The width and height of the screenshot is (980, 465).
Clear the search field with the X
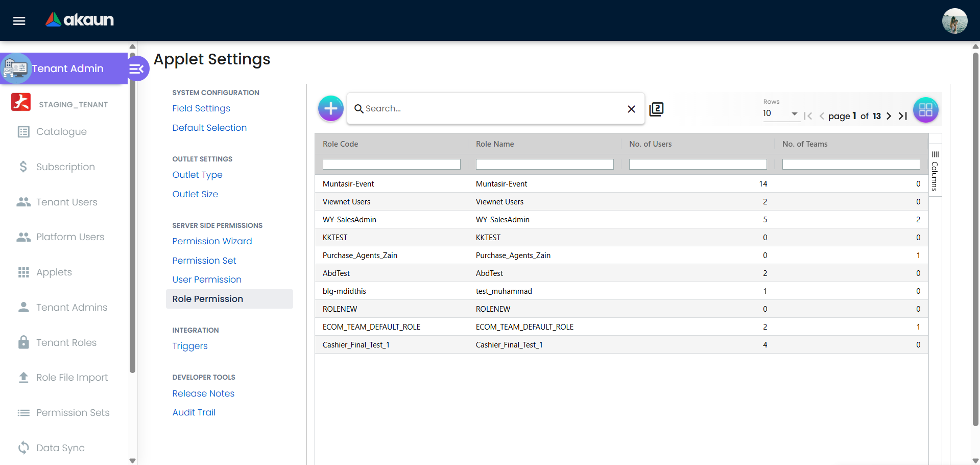coord(631,109)
